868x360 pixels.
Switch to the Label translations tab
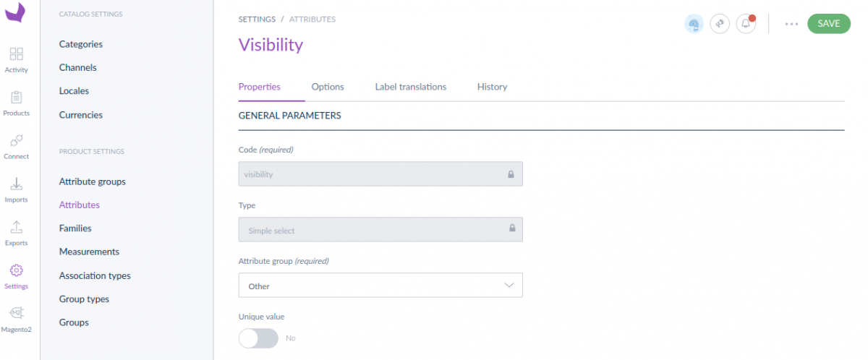(x=410, y=87)
